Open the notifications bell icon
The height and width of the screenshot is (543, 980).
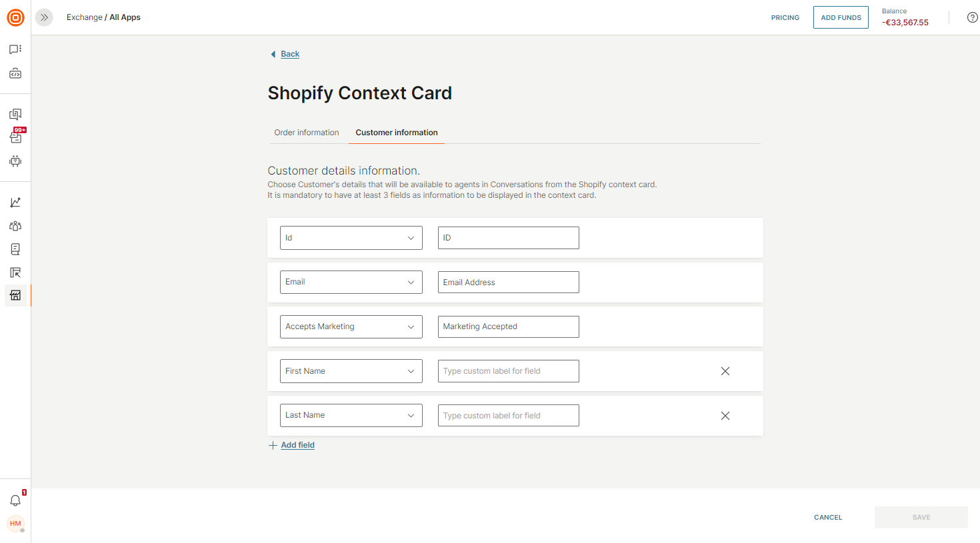coord(15,500)
